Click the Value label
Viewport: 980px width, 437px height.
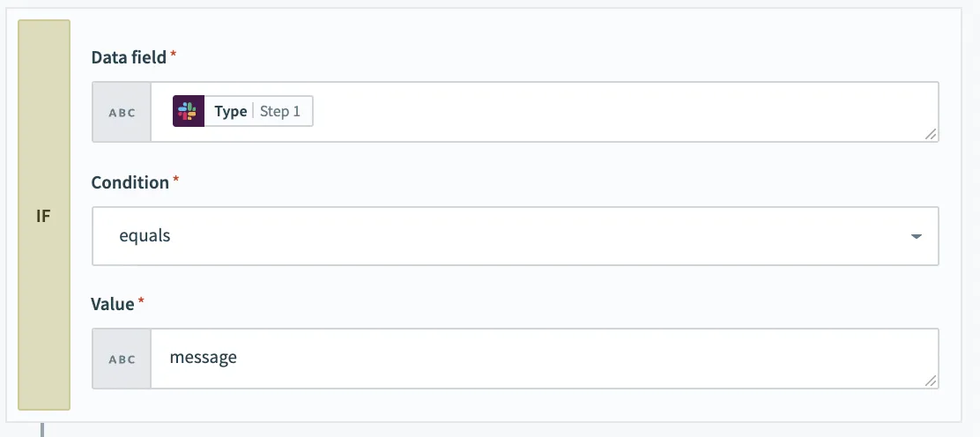pos(112,304)
